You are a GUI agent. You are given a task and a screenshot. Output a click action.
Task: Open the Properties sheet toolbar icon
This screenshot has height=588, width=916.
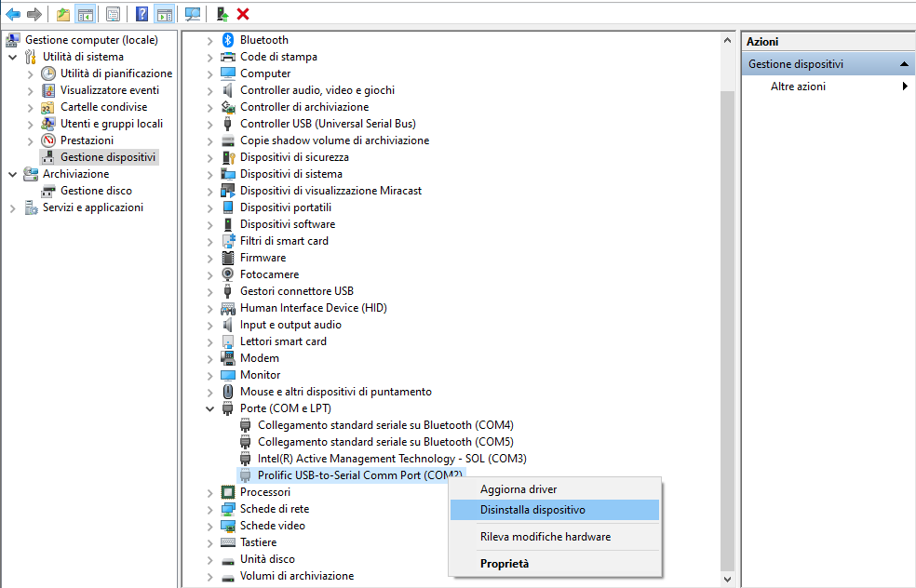(114, 14)
